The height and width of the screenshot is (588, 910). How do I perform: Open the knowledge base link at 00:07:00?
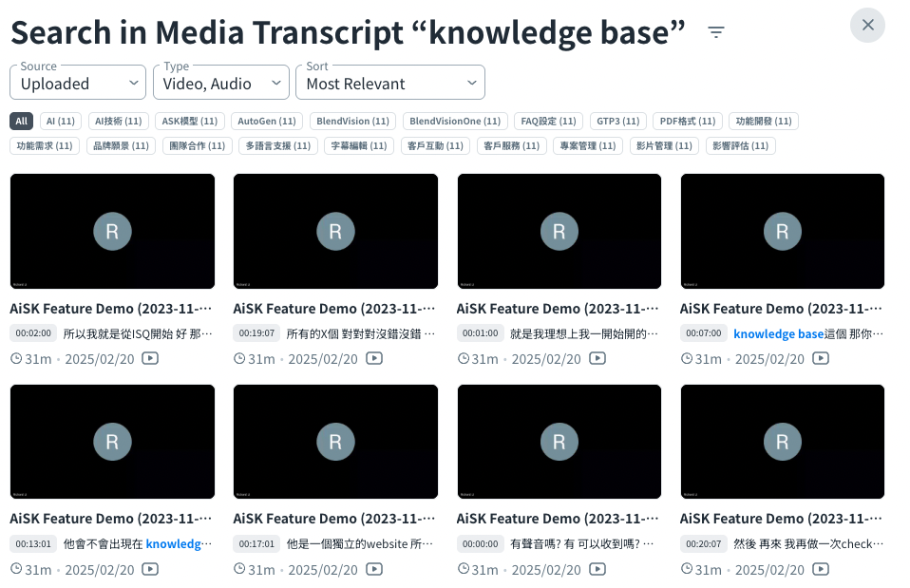(x=778, y=333)
